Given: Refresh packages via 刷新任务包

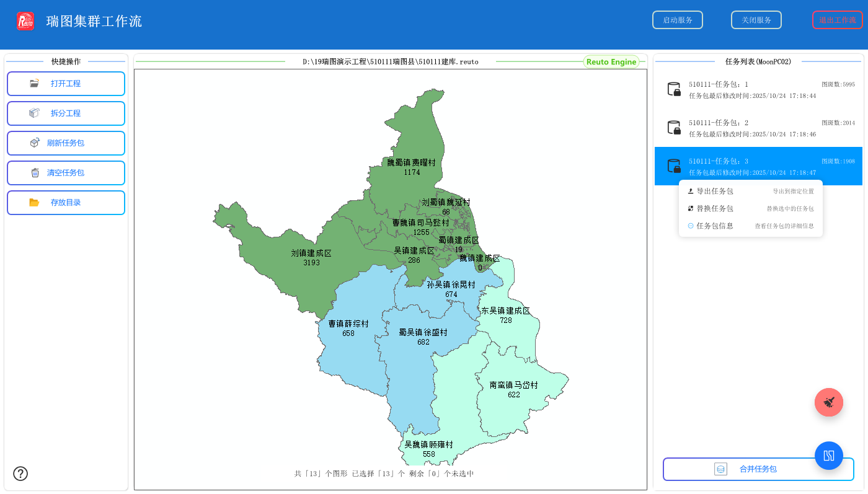Looking at the screenshot, I should (66, 143).
